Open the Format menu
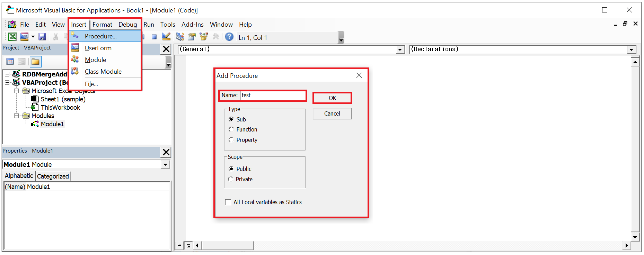 pos(102,25)
